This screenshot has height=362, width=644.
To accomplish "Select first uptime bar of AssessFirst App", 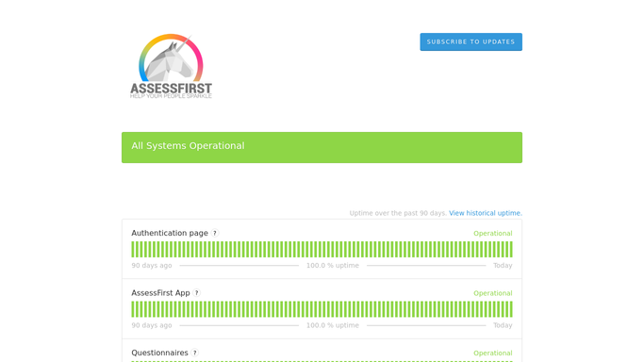I will click(x=133, y=309).
